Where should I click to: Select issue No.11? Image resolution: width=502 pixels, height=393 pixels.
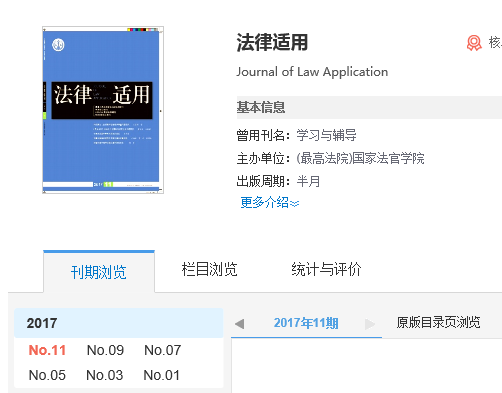pyautogui.click(x=47, y=350)
